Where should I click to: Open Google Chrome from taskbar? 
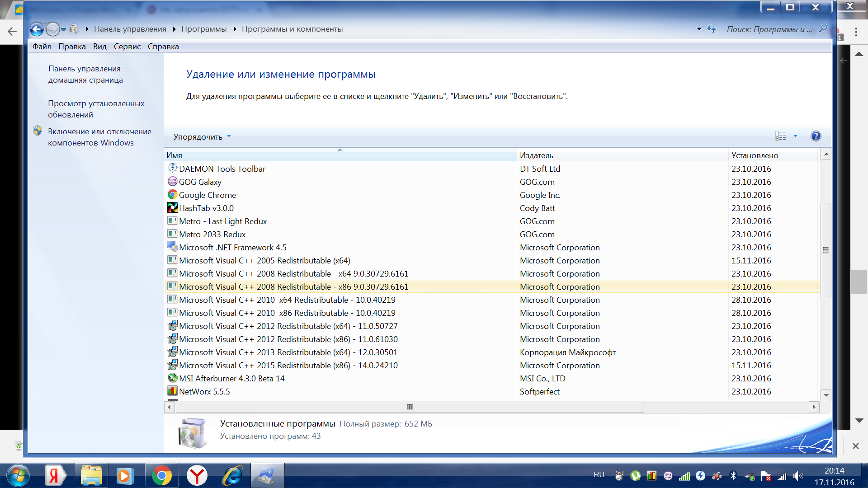click(x=161, y=475)
